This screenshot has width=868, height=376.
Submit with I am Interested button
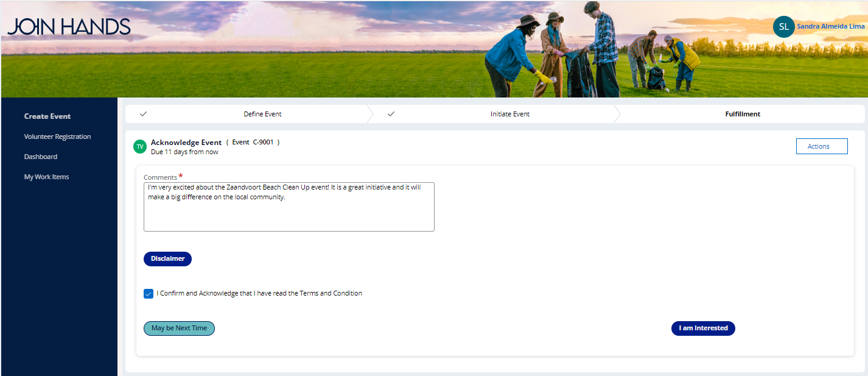[703, 328]
